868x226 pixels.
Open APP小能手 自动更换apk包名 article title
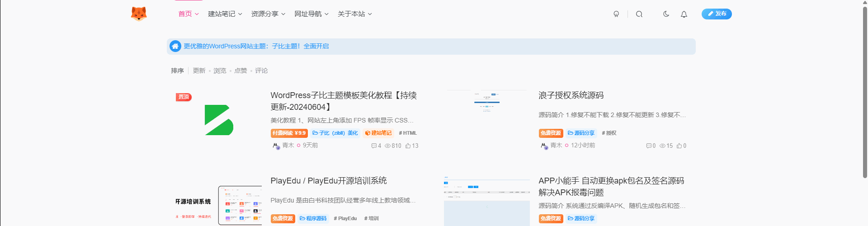point(611,187)
